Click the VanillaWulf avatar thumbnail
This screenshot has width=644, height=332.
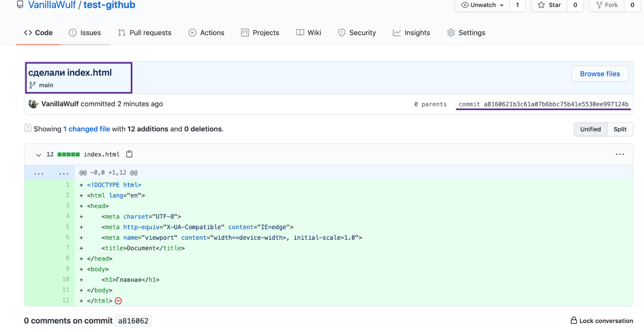33,104
